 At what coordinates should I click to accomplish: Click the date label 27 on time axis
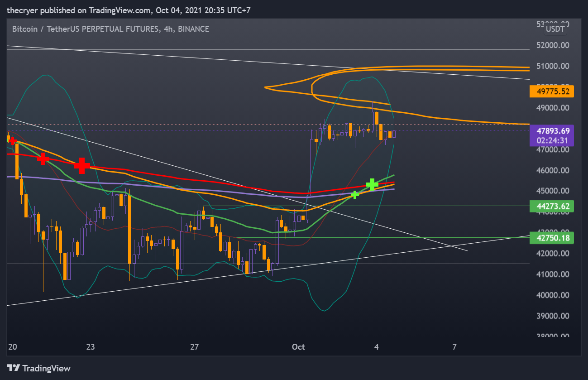pyautogui.click(x=195, y=347)
